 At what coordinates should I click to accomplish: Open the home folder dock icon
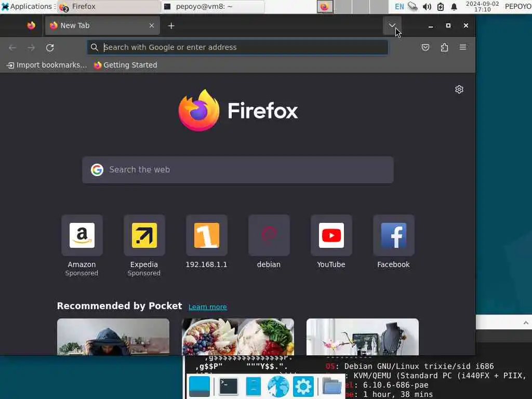[x=331, y=386]
